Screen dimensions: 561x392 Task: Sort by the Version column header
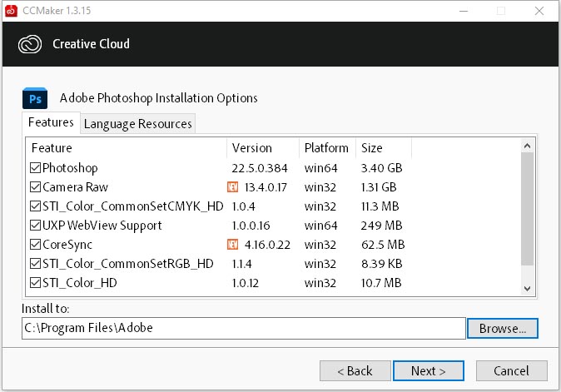coord(263,148)
